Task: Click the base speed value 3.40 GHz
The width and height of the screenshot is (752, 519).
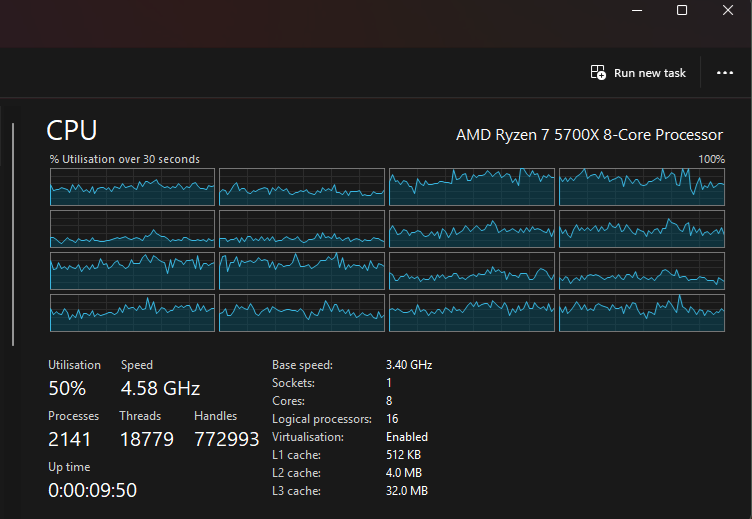Action: tap(409, 365)
